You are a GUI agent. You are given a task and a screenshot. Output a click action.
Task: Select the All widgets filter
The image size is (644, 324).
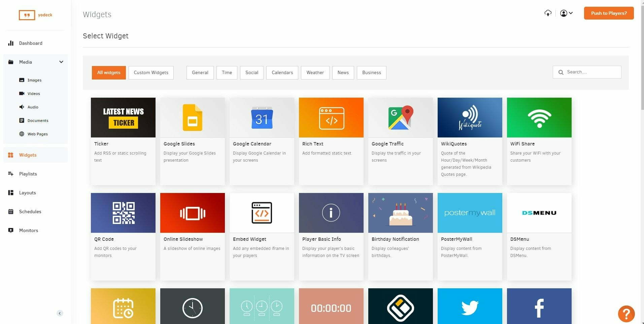point(109,73)
